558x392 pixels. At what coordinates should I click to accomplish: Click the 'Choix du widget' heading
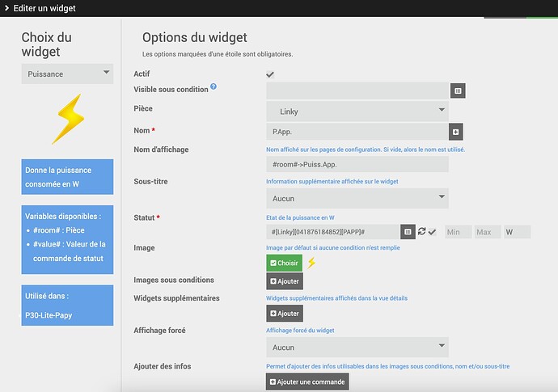pos(46,44)
